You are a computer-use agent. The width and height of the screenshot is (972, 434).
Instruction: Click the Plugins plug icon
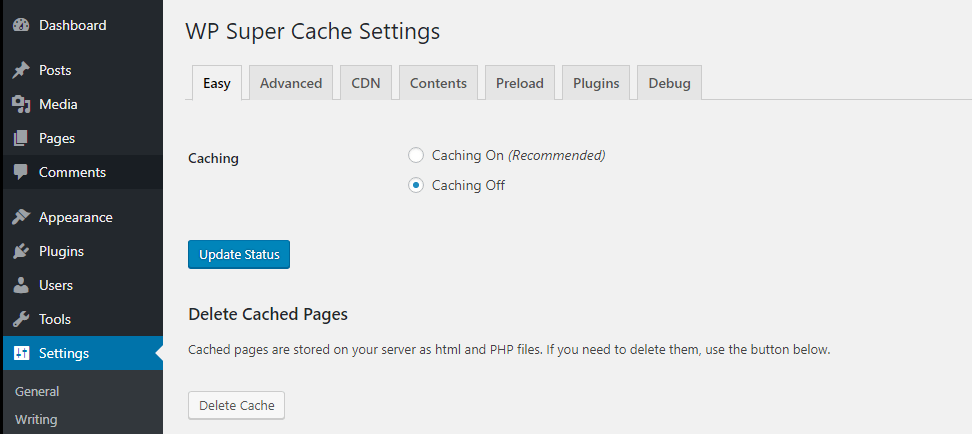click(x=20, y=251)
